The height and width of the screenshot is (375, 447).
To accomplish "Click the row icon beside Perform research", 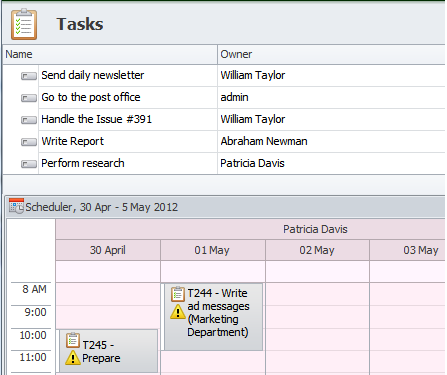I will click(29, 164).
